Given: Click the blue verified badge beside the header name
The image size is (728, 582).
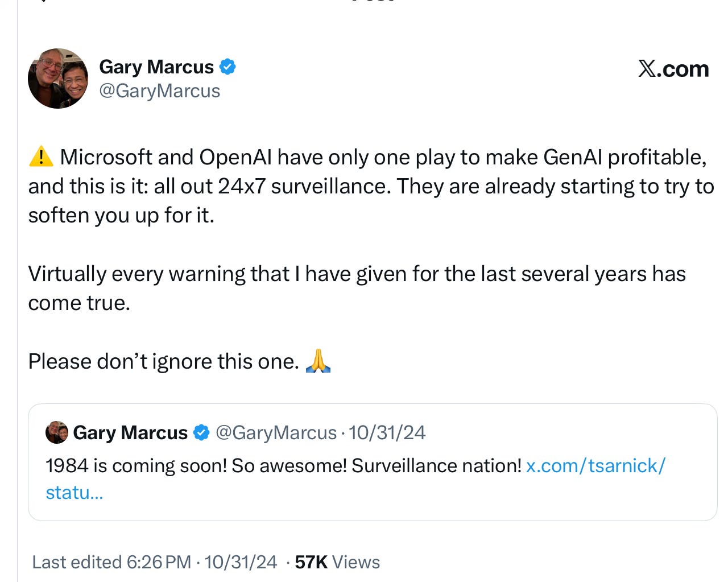Looking at the screenshot, I should click(227, 67).
